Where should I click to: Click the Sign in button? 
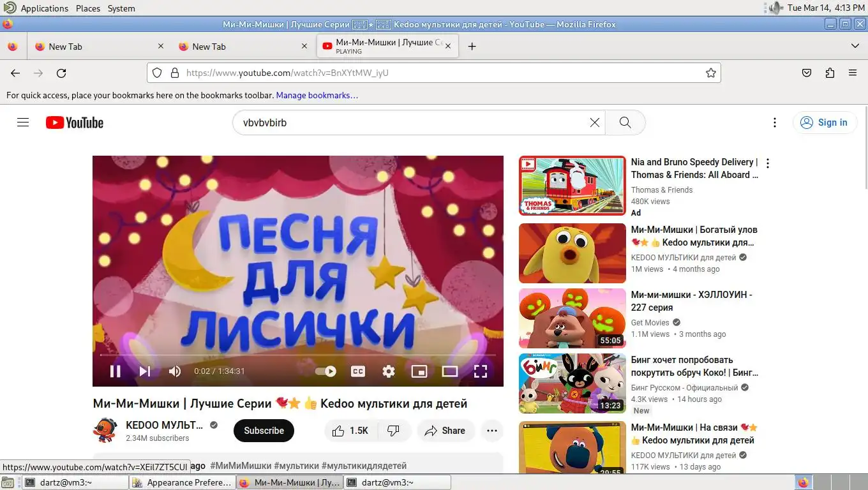825,122
